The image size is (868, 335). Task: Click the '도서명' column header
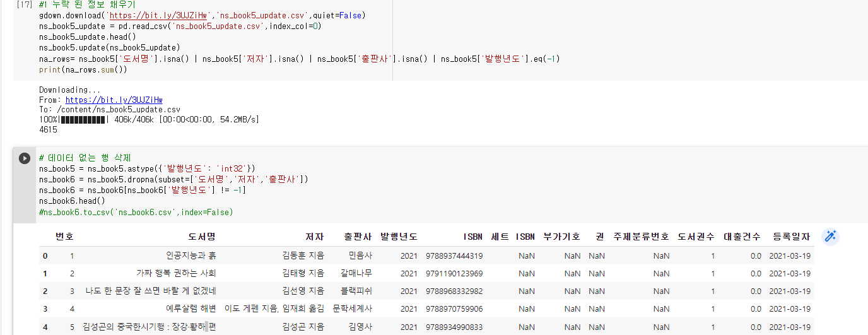pyautogui.click(x=202, y=237)
